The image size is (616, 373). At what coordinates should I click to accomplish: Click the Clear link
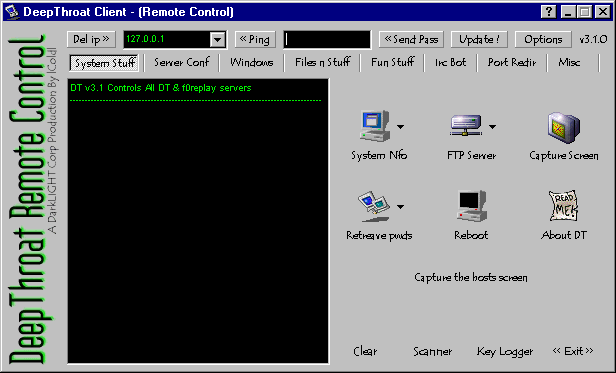click(365, 351)
